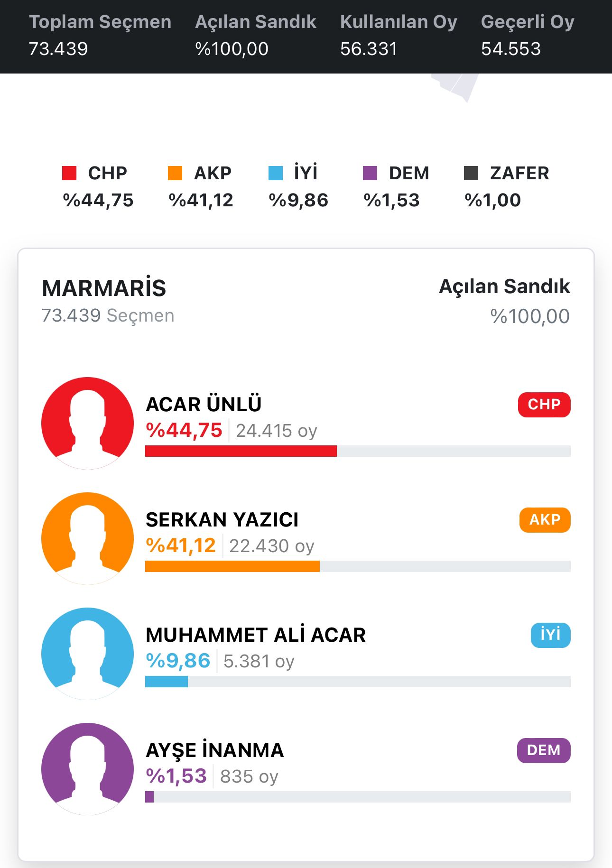Open the SERKAN YAZICI candidate name

[x=222, y=520]
